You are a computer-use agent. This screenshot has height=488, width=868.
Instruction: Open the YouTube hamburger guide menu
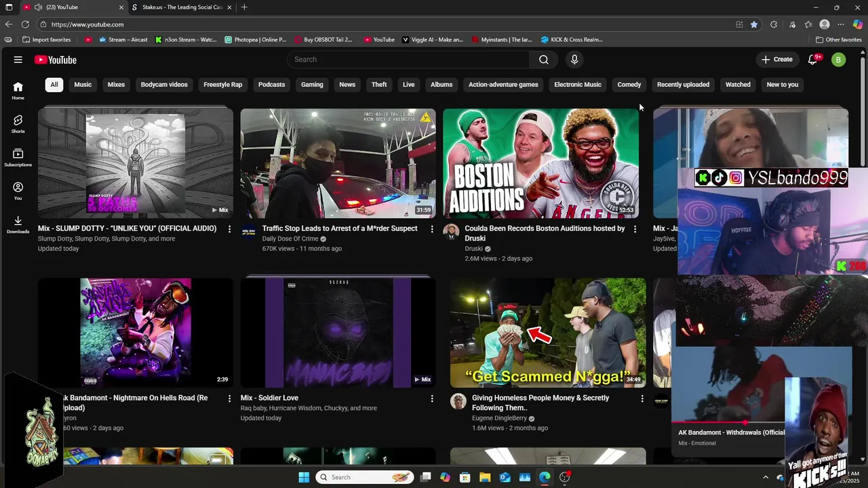click(x=18, y=60)
